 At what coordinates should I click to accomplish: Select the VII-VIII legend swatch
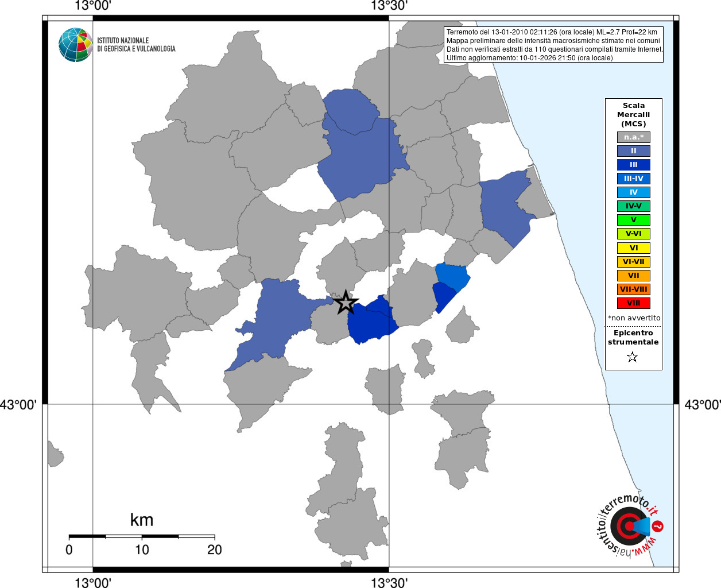[634, 289]
